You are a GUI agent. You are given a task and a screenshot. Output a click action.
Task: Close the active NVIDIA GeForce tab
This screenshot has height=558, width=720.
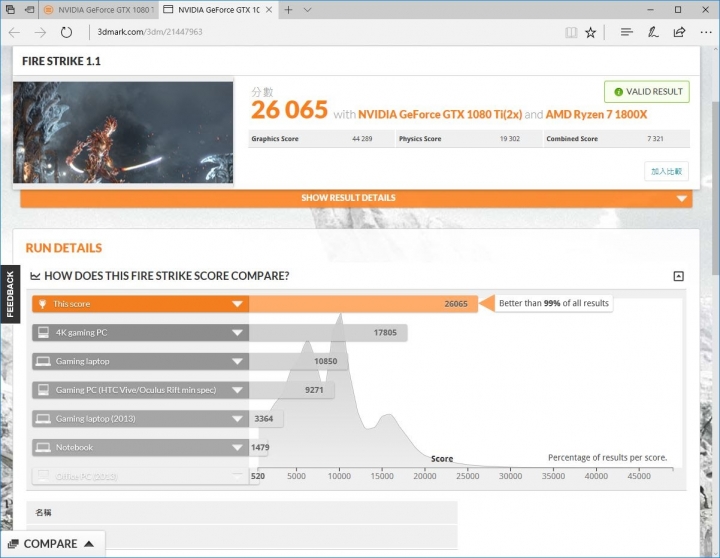click(269, 10)
